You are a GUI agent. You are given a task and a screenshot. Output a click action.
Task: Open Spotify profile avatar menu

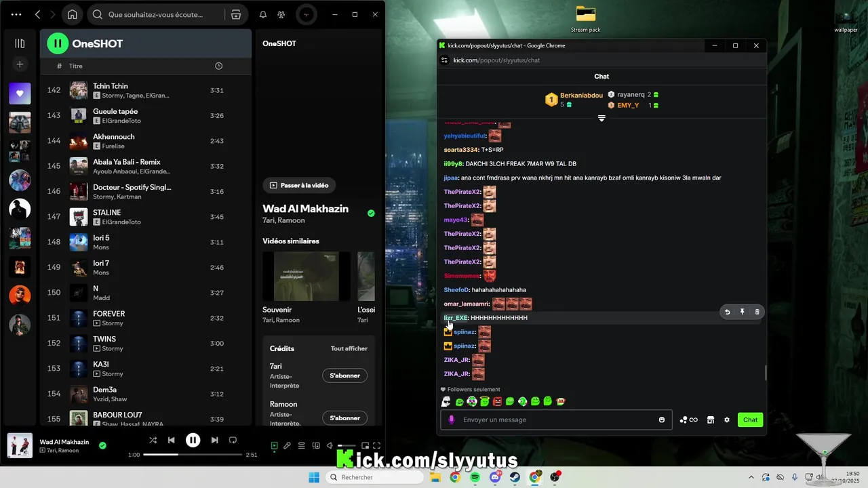pyautogui.click(x=307, y=14)
